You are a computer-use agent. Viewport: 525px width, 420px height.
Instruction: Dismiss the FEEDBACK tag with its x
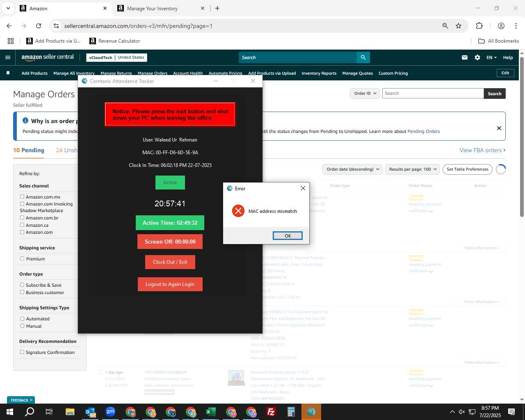coord(31,400)
